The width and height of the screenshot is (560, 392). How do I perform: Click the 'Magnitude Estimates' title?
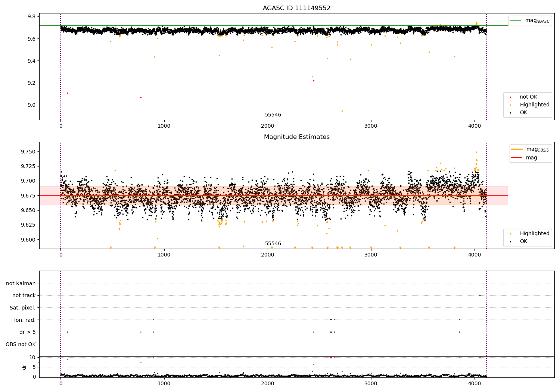296,137
